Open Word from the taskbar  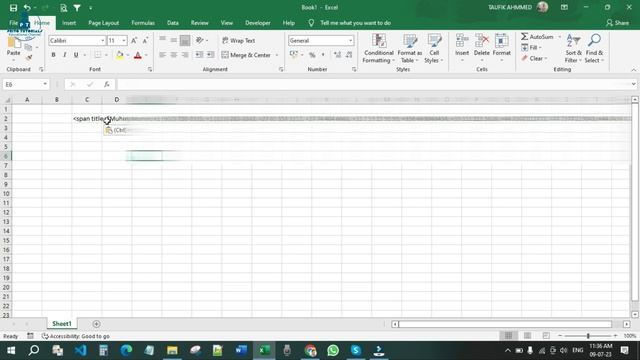pyautogui.click(x=241, y=350)
